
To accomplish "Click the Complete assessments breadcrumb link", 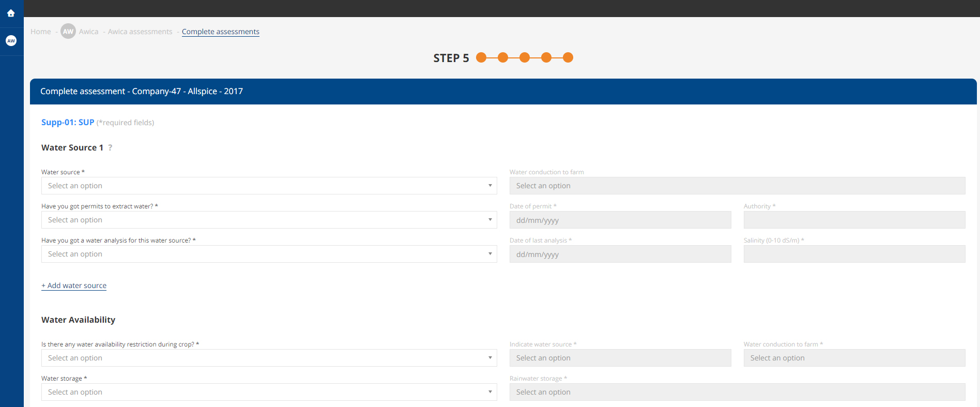I will point(221,32).
